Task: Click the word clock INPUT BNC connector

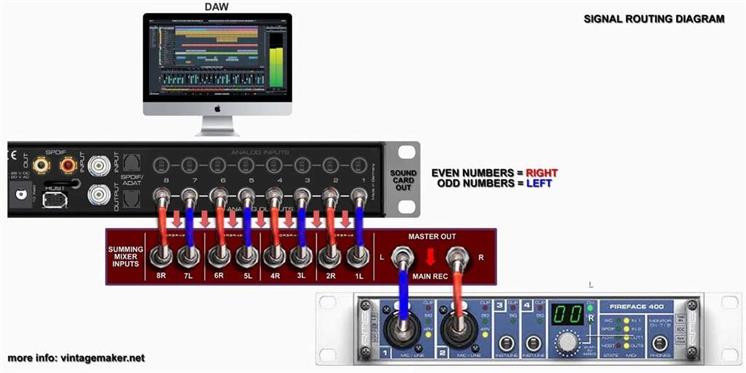Action: click(99, 165)
